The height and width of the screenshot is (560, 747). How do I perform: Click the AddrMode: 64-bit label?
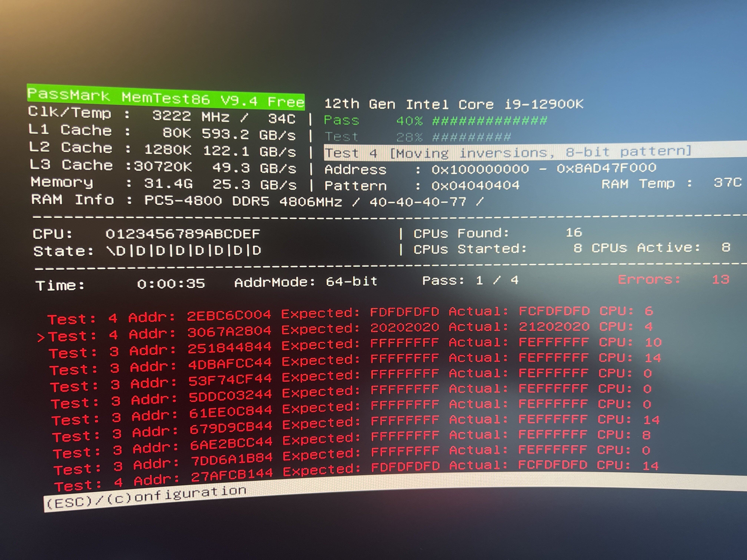[x=305, y=282]
